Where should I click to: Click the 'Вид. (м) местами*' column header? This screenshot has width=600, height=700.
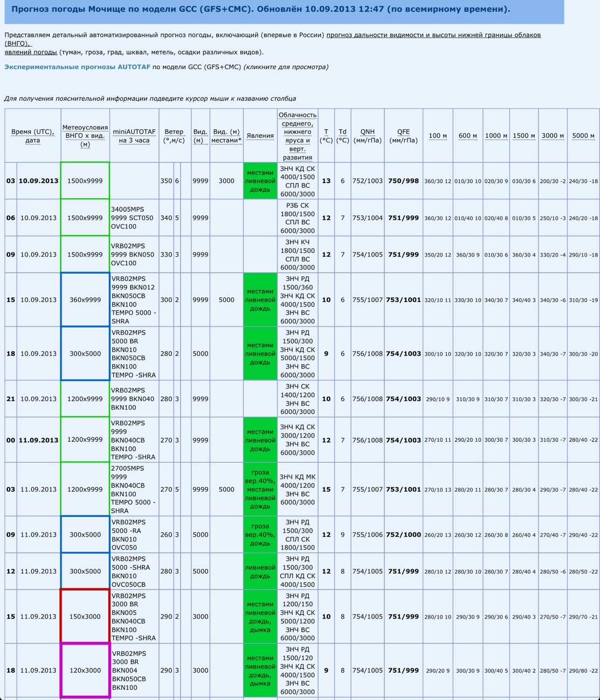coord(226,136)
